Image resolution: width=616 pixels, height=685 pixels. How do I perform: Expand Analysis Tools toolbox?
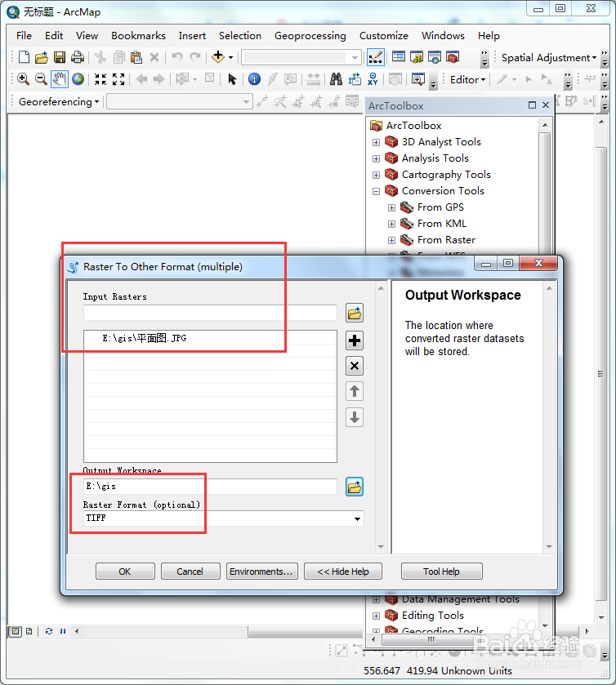tap(376, 158)
